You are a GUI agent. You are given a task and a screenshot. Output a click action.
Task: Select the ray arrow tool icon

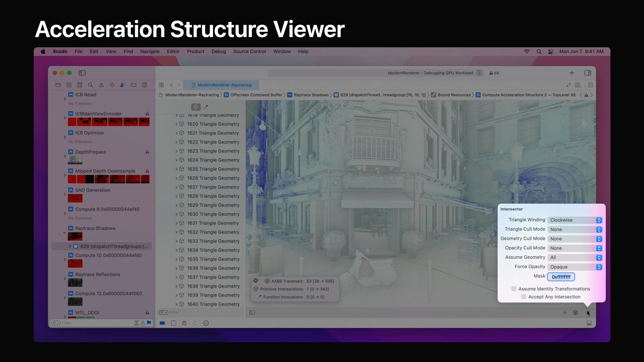coord(206,107)
